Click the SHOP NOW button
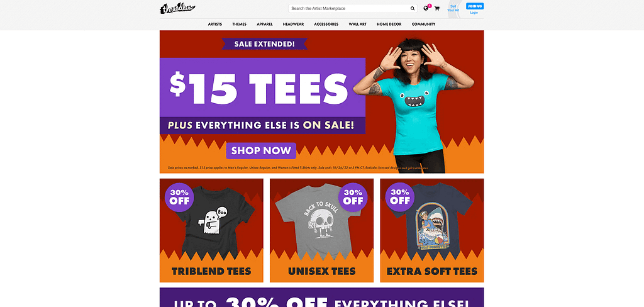The image size is (644, 307). click(261, 150)
